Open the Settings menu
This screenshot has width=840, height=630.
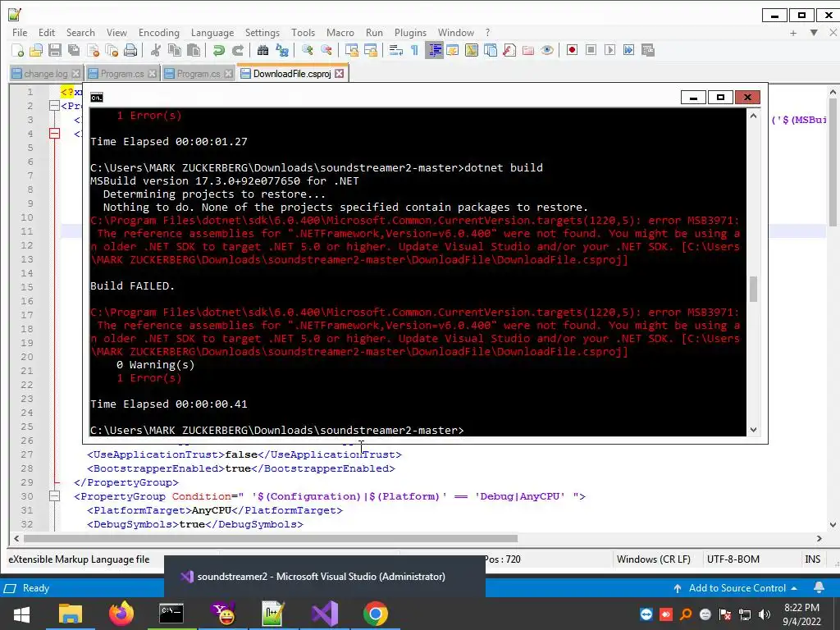pos(262,33)
